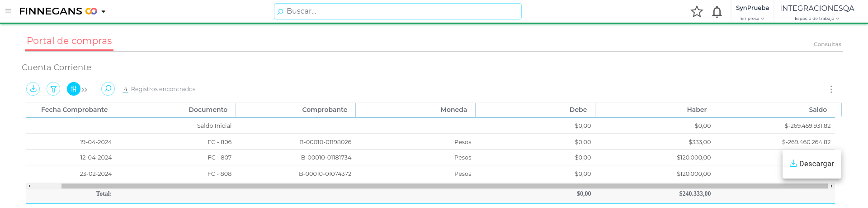Select the Portal de compras tab
The width and height of the screenshot is (868, 208).
pos(69,41)
